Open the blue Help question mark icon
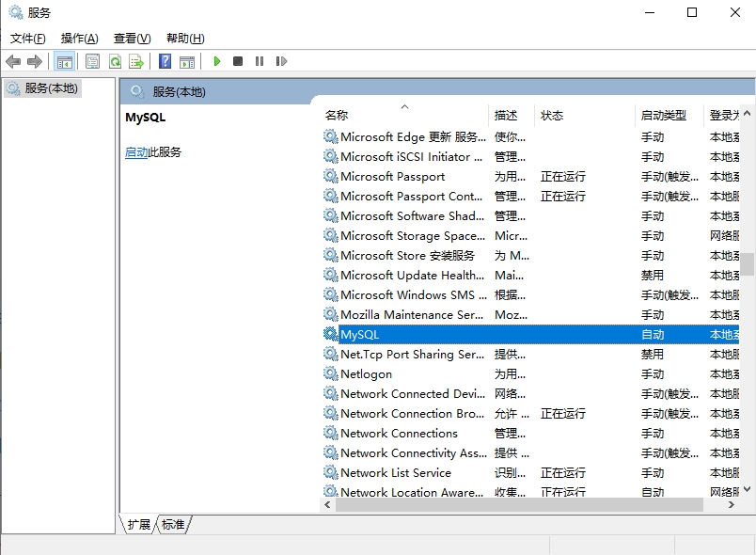The width and height of the screenshot is (756, 555). [x=165, y=61]
